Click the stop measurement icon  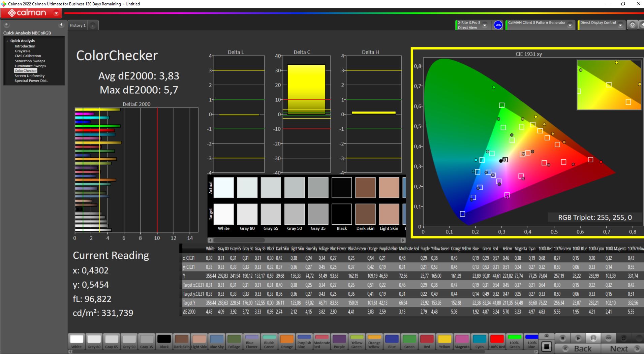pyautogui.click(x=562, y=338)
